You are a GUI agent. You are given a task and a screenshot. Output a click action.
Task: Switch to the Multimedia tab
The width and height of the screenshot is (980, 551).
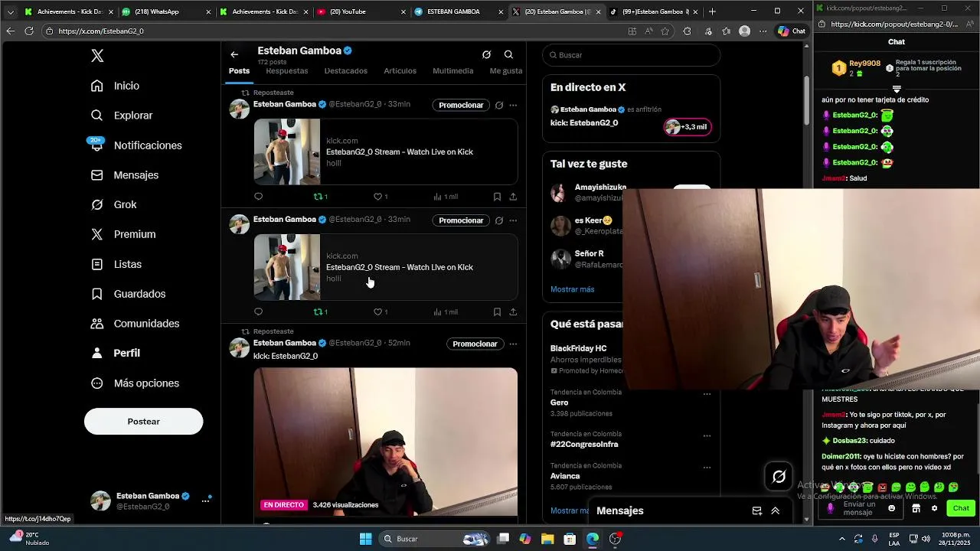[453, 70]
